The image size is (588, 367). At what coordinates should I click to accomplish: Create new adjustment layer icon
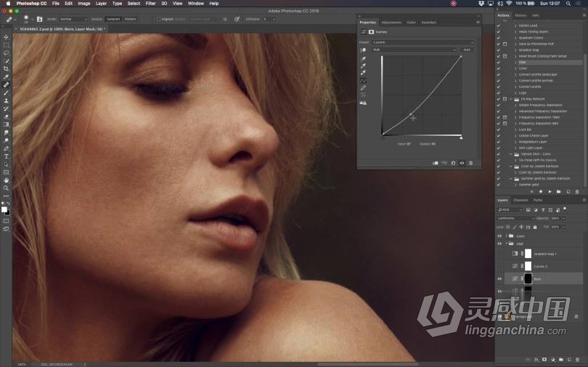click(552, 360)
